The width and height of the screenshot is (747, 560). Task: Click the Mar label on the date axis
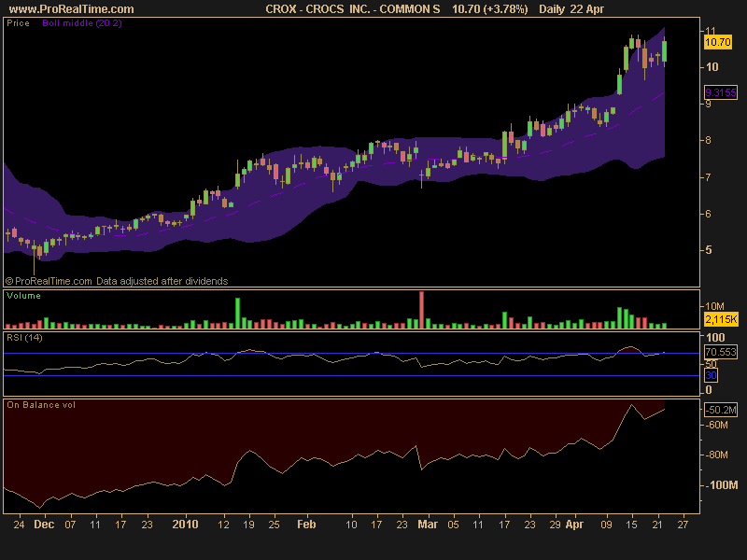click(x=428, y=525)
